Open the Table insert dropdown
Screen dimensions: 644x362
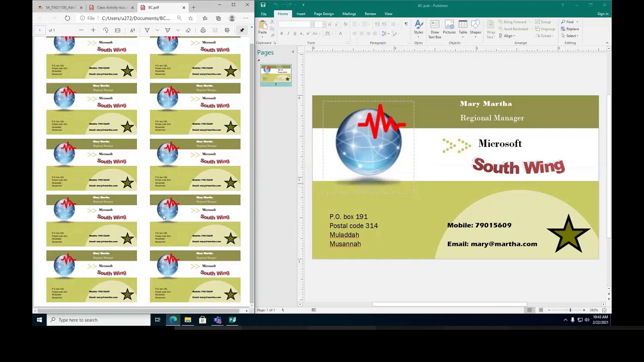click(x=463, y=28)
